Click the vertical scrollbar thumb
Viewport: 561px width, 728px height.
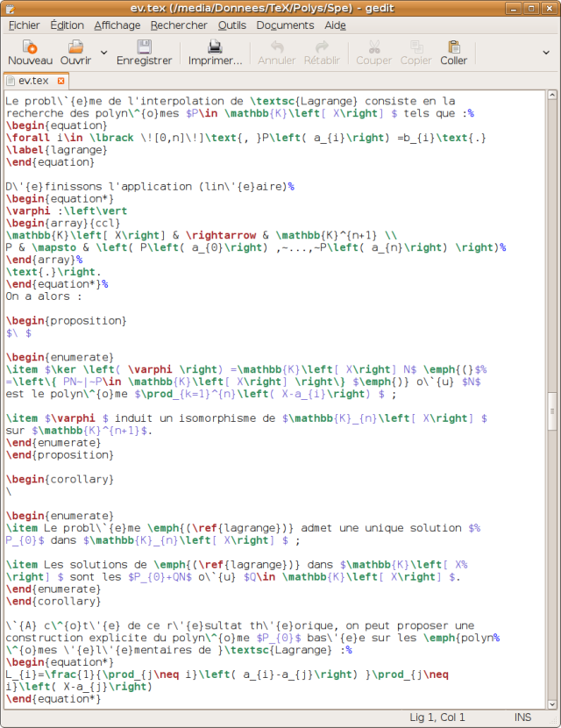coord(551,410)
